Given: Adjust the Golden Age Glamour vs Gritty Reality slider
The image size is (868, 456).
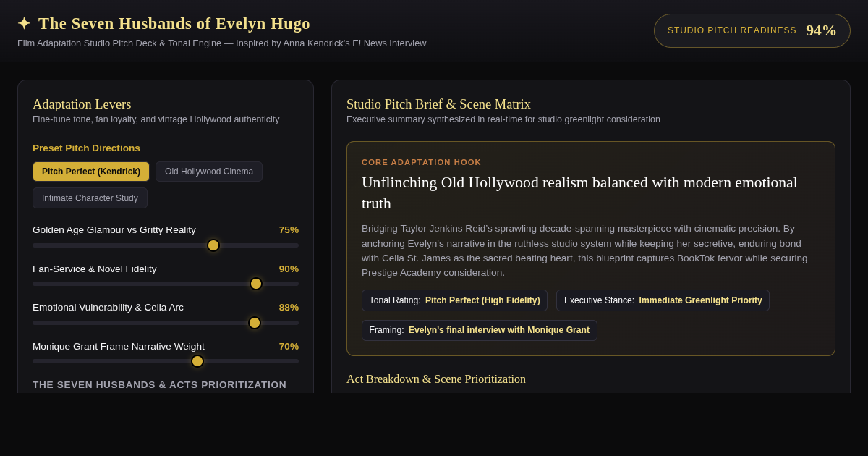Looking at the screenshot, I should 166,245.
